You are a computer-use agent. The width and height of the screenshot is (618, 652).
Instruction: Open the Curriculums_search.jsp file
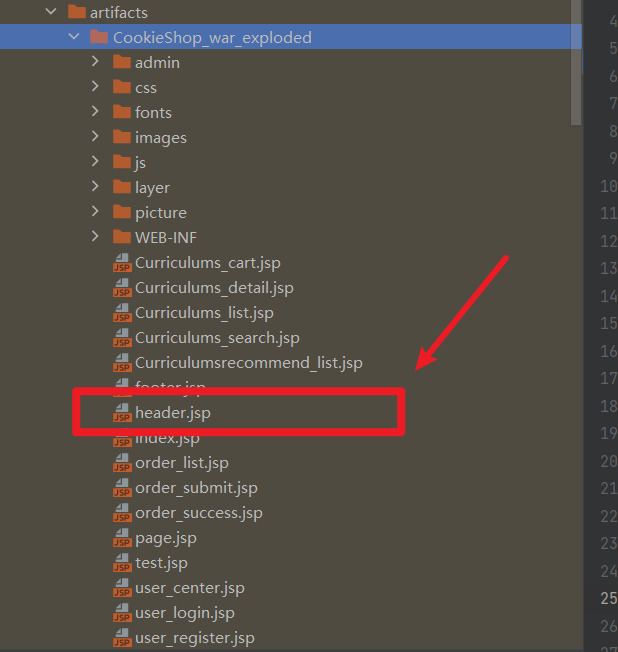tap(217, 338)
